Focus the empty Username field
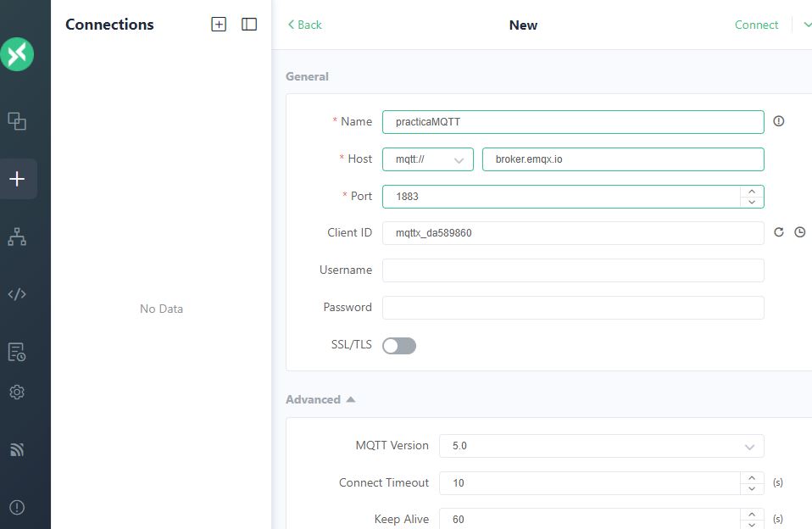Screen dimensions: 812x529 pyautogui.click(x=573, y=270)
